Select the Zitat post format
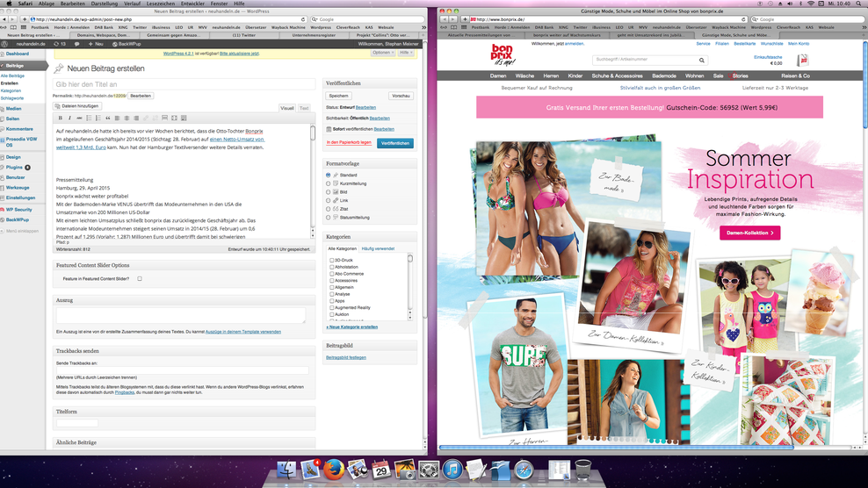 tap(329, 209)
